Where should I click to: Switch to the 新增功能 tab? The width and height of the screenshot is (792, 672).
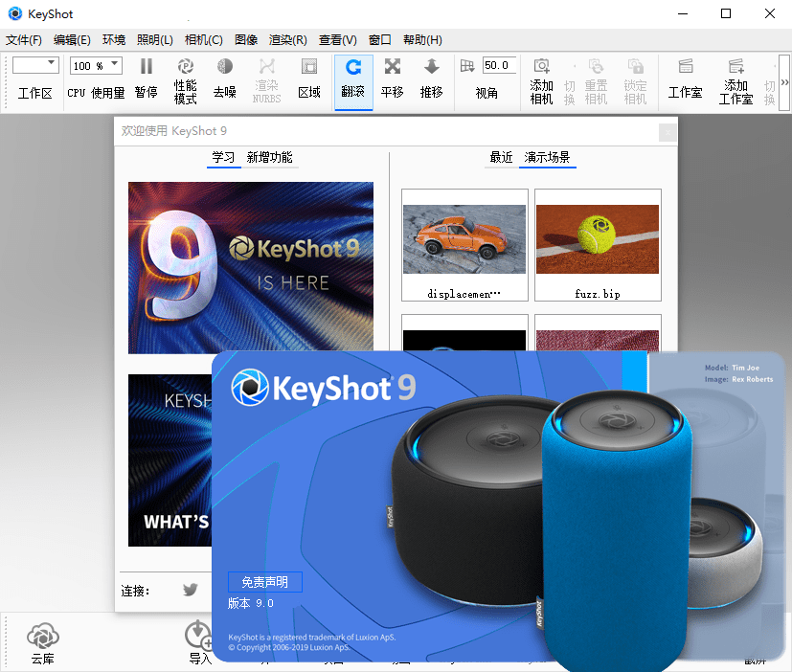click(x=269, y=158)
